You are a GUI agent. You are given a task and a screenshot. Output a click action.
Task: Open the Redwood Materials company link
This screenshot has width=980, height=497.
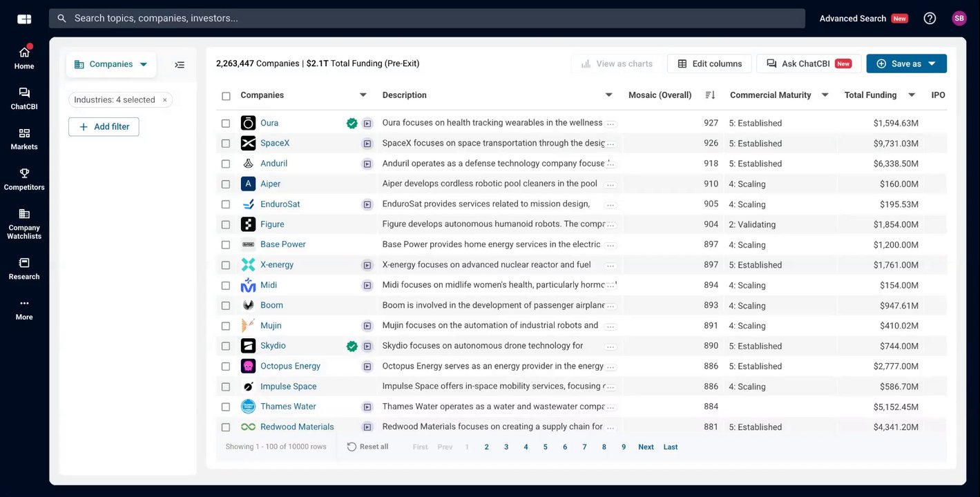pyautogui.click(x=297, y=427)
